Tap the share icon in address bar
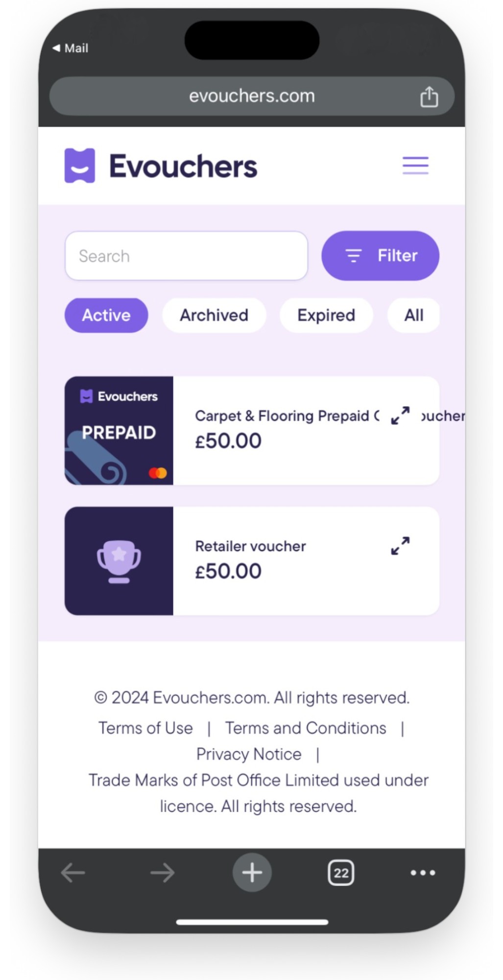Screen dimensions: 503x980 (429, 97)
